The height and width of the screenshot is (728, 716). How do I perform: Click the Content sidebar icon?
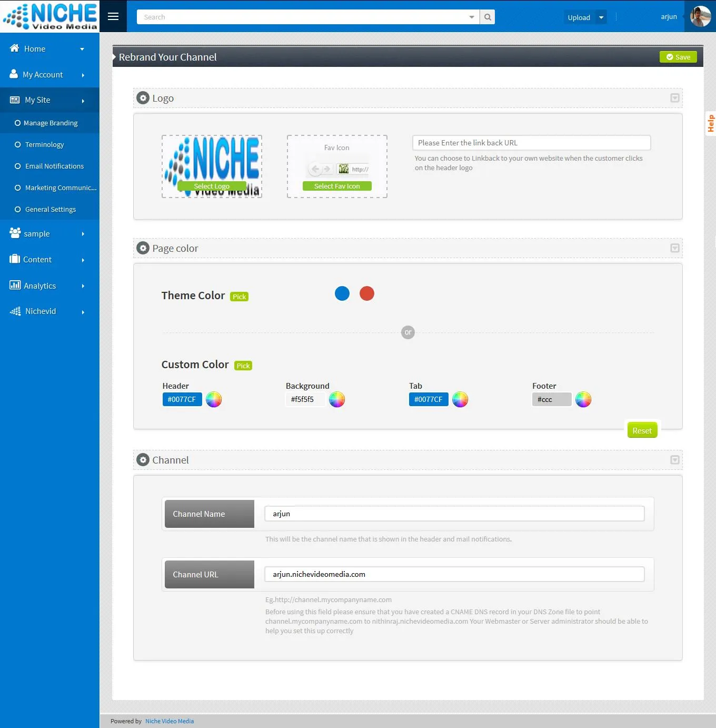pos(14,259)
